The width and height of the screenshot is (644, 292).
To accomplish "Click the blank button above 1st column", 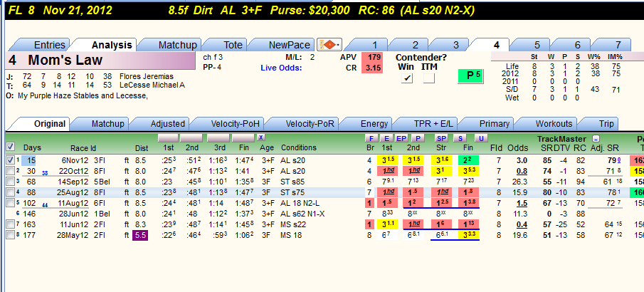I will [x=168, y=137].
